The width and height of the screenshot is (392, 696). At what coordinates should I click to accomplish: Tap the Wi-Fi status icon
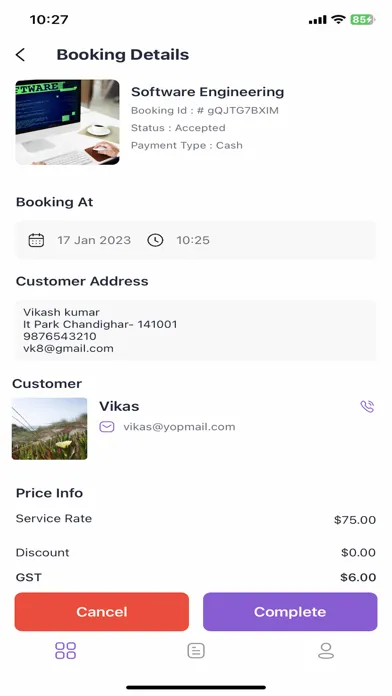(x=338, y=20)
